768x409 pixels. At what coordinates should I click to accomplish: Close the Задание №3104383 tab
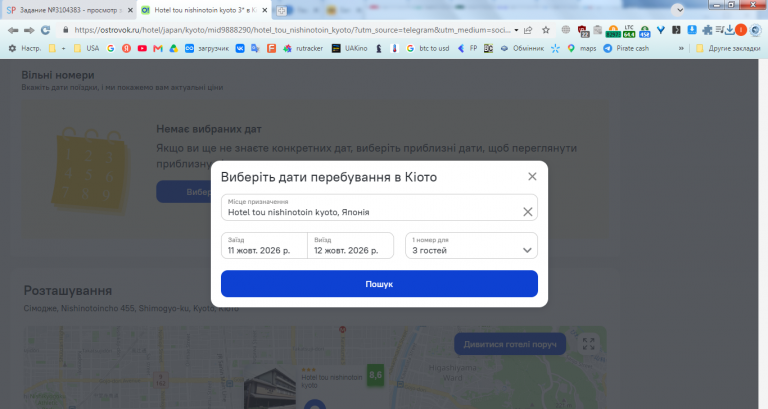[x=130, y=10]
